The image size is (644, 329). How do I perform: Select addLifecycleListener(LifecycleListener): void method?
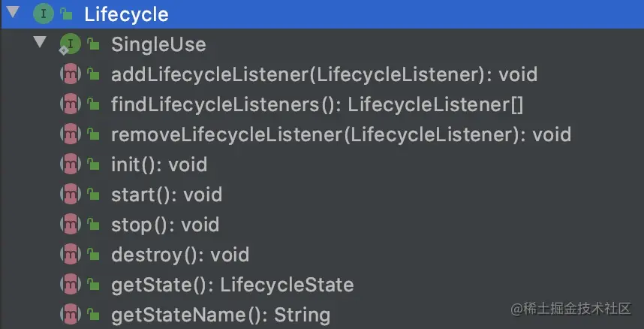[x=324, y=74]
